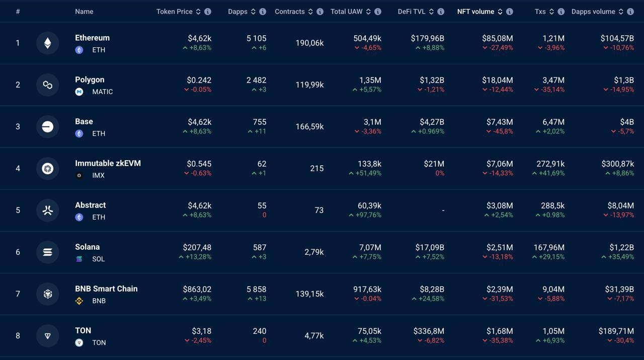Click the 'Name' column header
Screen dimensions: 644x360
[84, 12]
